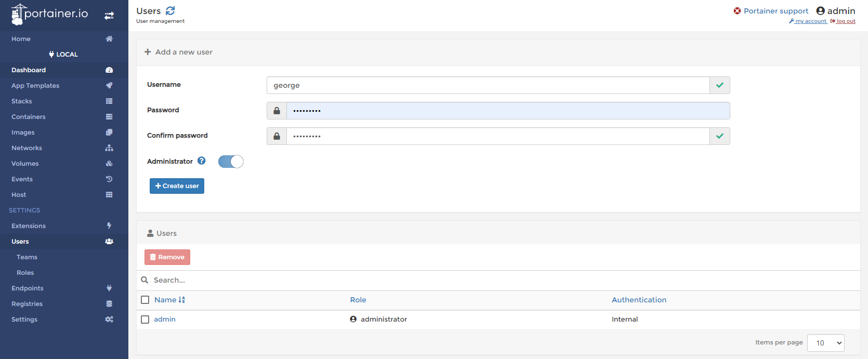This screenshot has height=359, width=868.
Task: Click the Settings cogs icon
Action: (109, 320)
